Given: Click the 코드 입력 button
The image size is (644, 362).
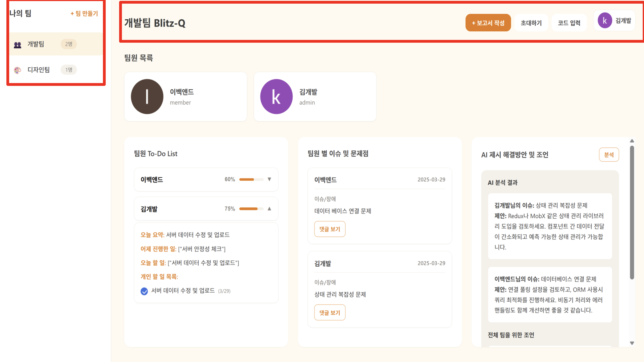Looking at the screenshot, I should (x=569, y=23).
